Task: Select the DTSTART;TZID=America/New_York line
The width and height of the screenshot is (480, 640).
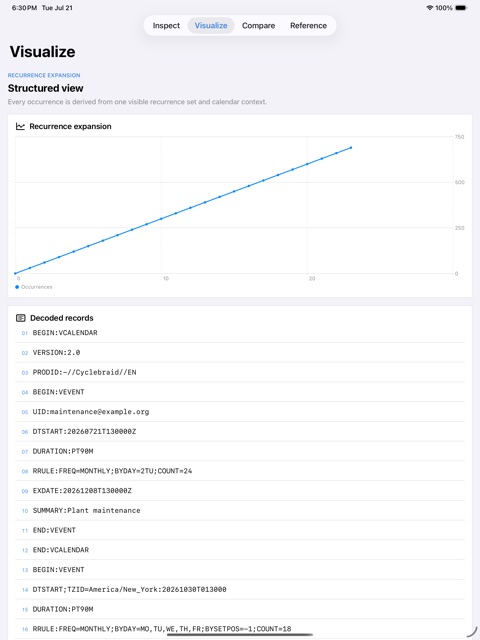Action: point(240,589)
